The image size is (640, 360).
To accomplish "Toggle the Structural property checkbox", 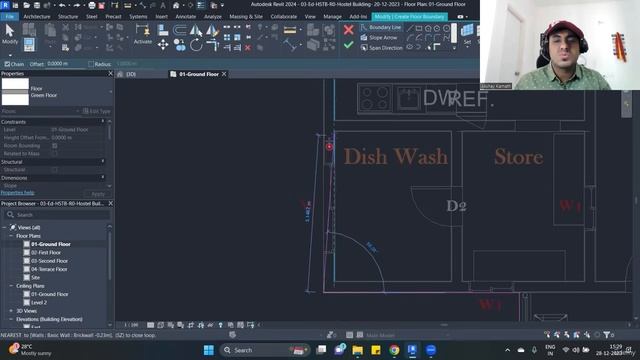I will click(x=55, y=170).
